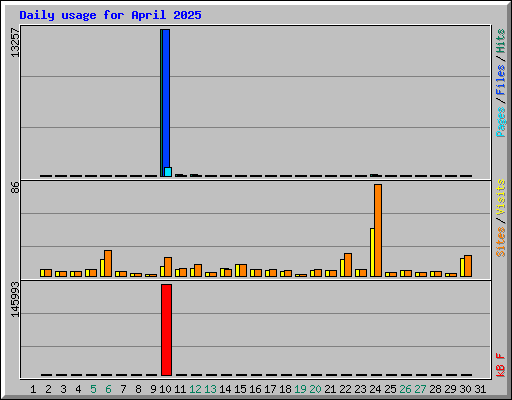Click the orange Sites bar on day 30
This screenshot has height=400, width=512.
click(468, 266)
